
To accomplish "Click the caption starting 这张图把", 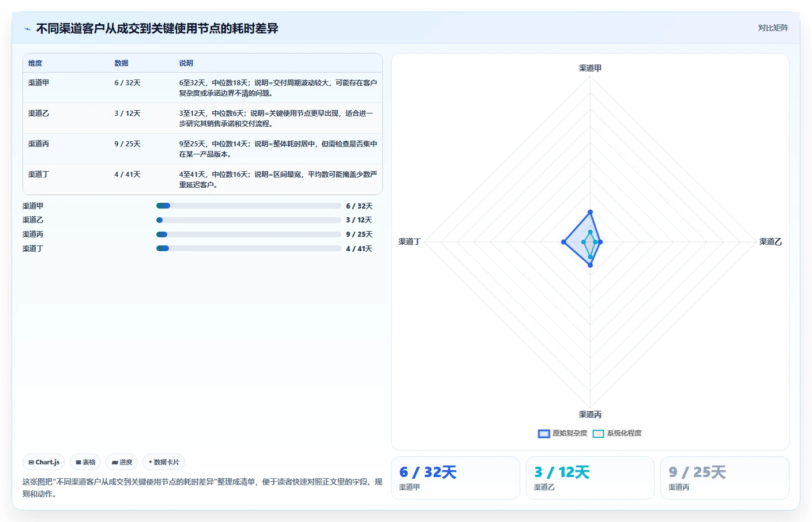I will 202,487.
